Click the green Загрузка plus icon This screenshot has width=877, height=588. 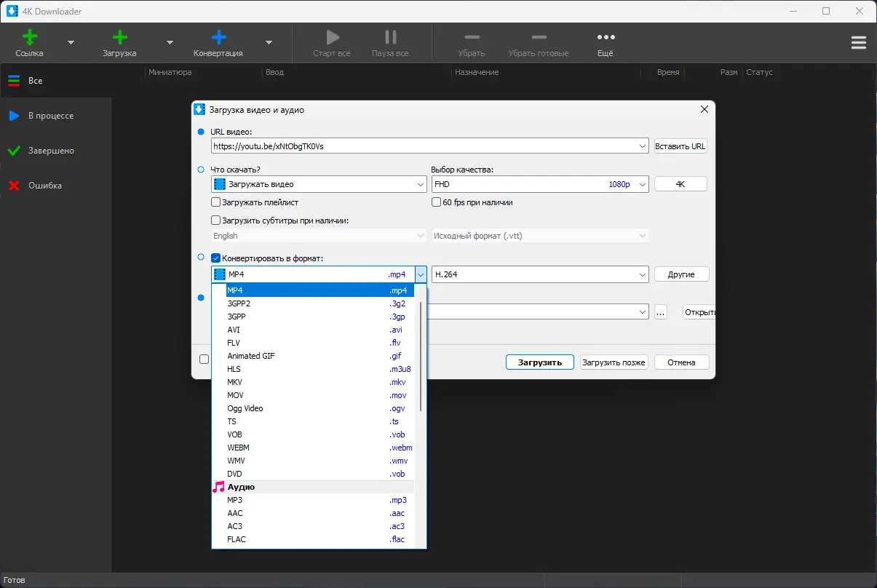(x=120, y=36)
